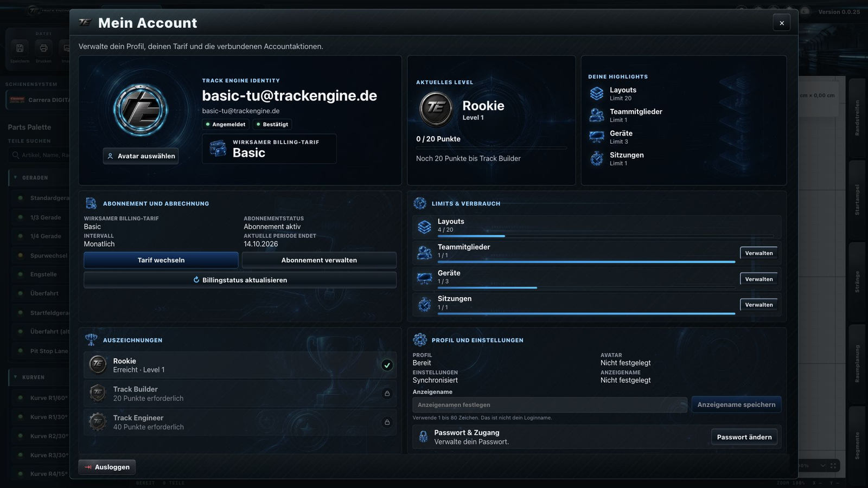Click the Anzeigenamen festlegen input field
Image resolution: width=868 pixels, height=488 pixels.
pyautogui.click(x=550, y=405)
